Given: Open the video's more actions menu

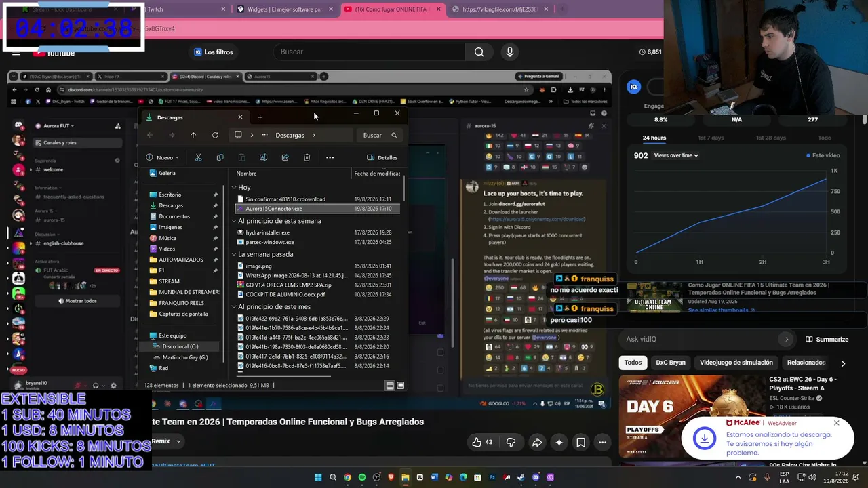Looking at the screenshot, I should coord(602,443).
